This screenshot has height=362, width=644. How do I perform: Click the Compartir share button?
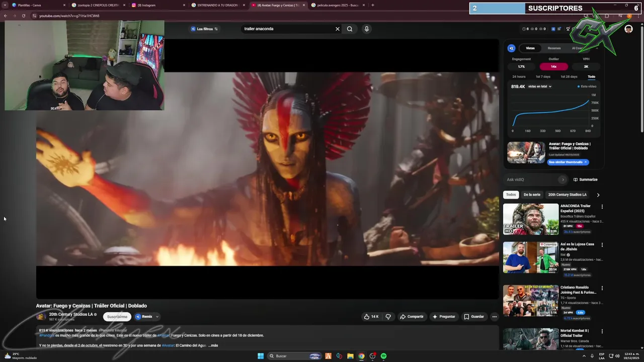pyautogui.click(x=412, y=317)
